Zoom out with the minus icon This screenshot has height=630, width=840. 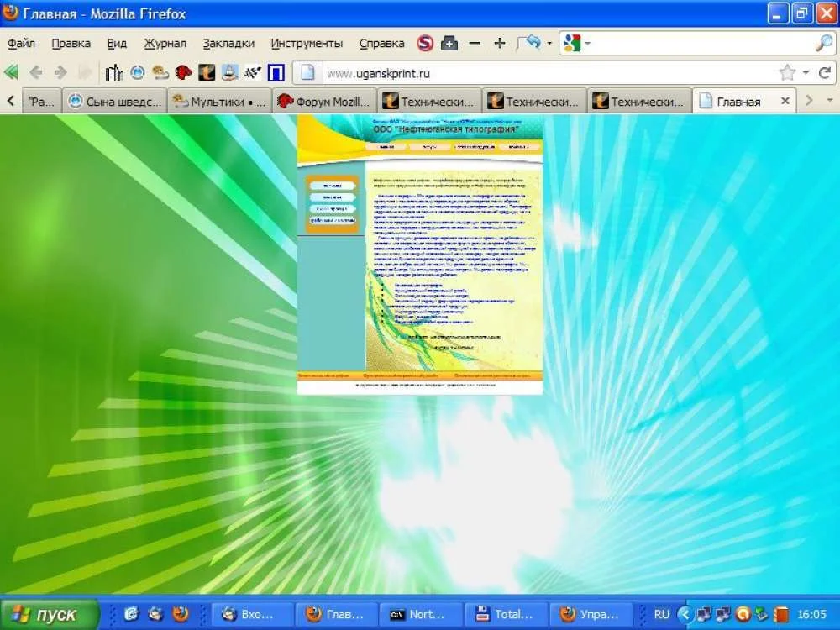(474, 43)
